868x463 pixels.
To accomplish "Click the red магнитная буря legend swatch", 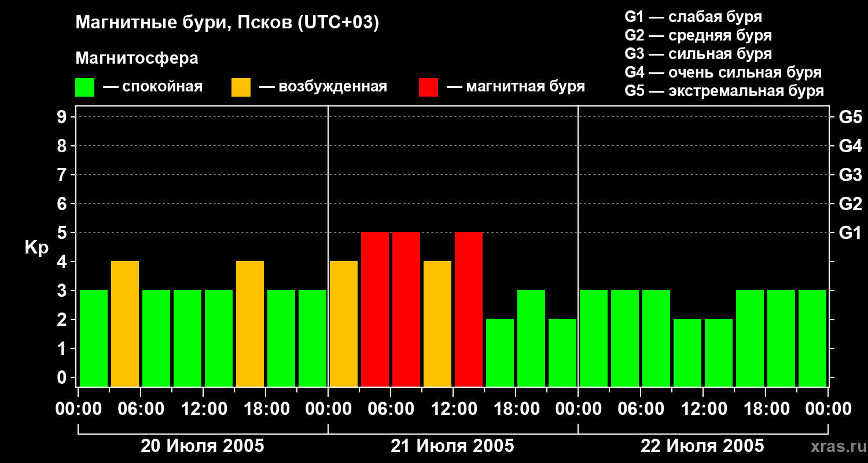I will click(428, 87).
